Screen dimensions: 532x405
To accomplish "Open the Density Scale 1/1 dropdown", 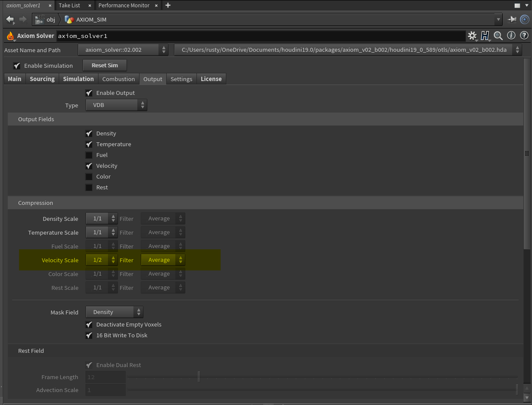I will tap(101, 219).
